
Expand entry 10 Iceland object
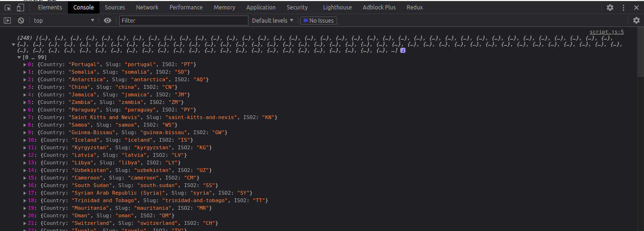(25, 140)
